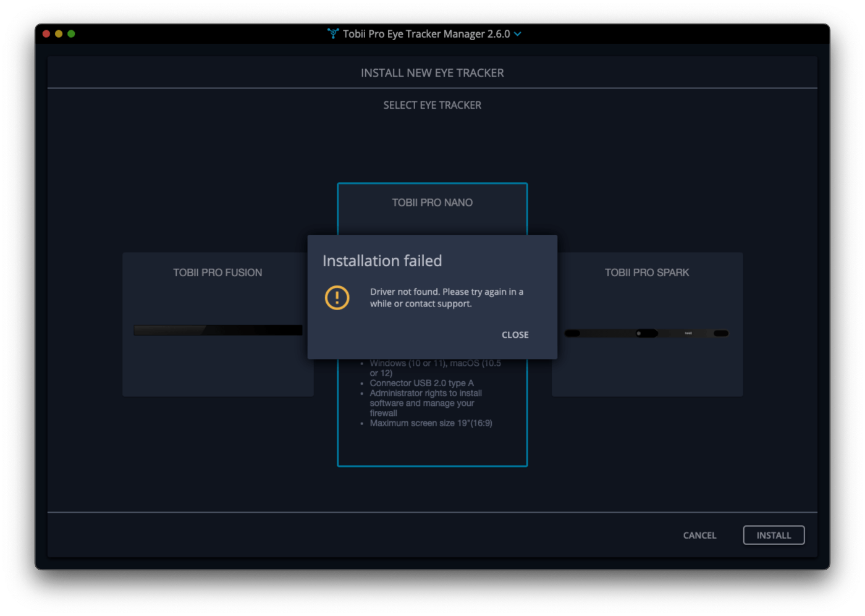865x616 pixels.
Task: Select the Tobii Pro Fusion card
Action: (x=217, y=324)
